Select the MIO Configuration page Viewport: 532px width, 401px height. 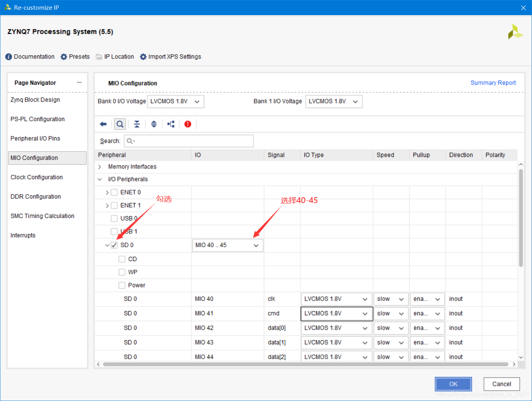pos(47,158)
